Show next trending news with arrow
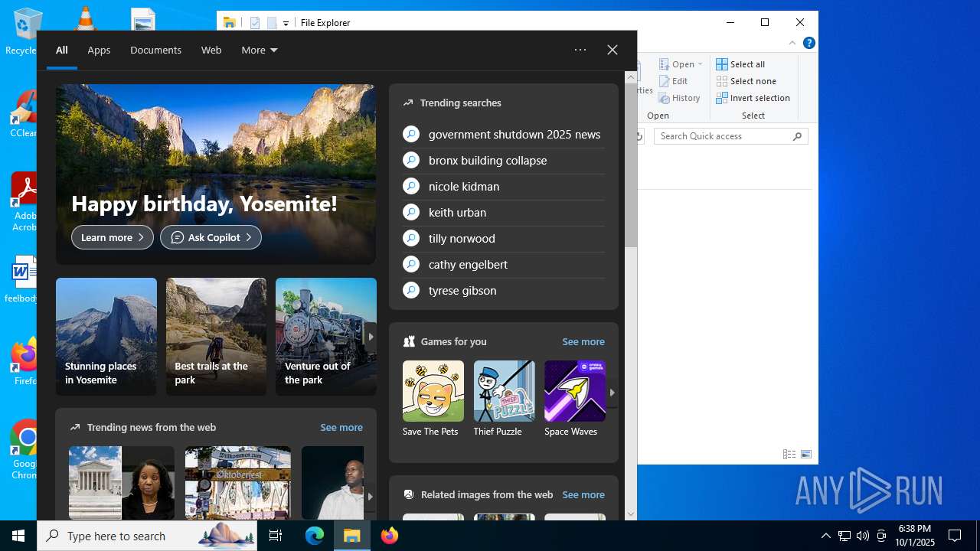Viewport: 980px width, 551px height. click(370, 496)
